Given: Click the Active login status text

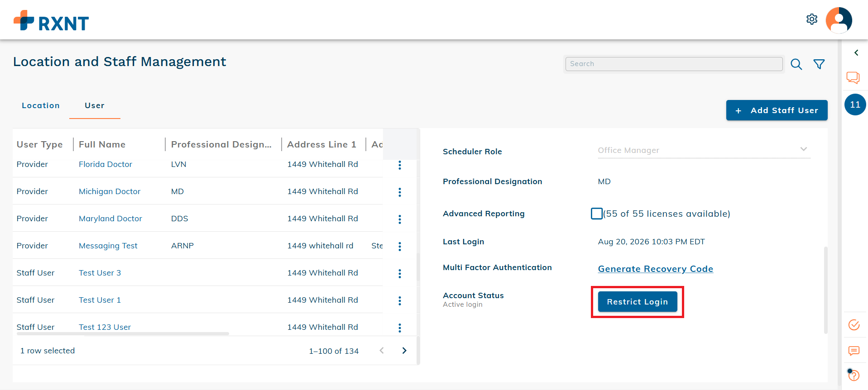Looking at the screenshot, I should tap(463, 304).
